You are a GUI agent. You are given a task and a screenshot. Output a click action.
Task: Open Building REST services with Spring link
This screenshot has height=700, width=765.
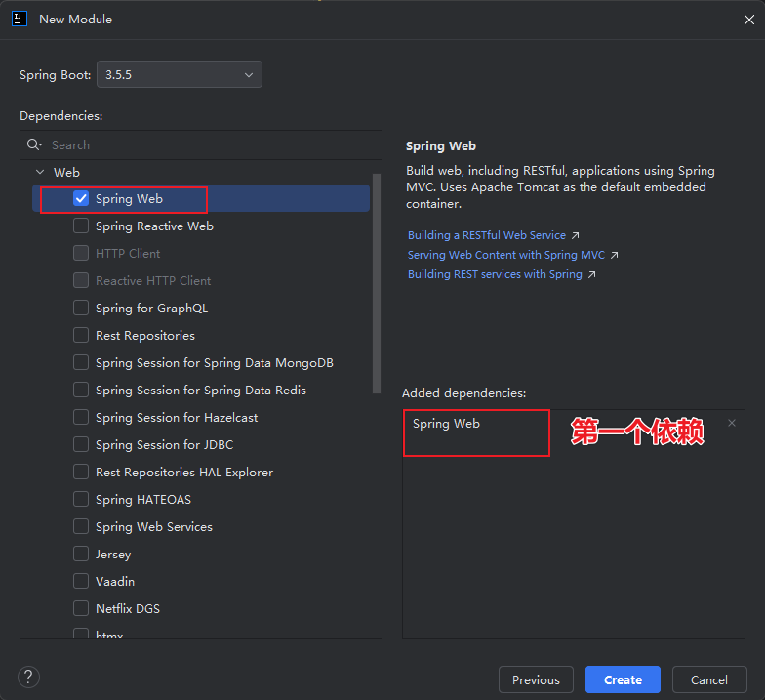495,274
